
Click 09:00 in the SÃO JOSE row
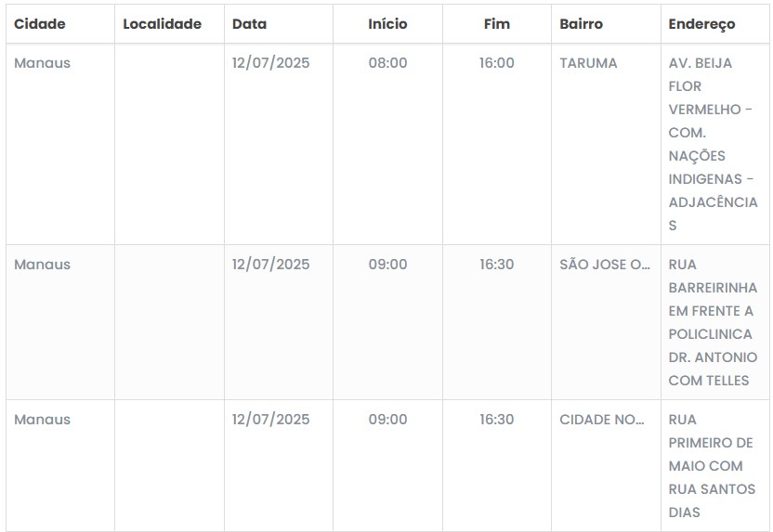[x=387, y=265]
